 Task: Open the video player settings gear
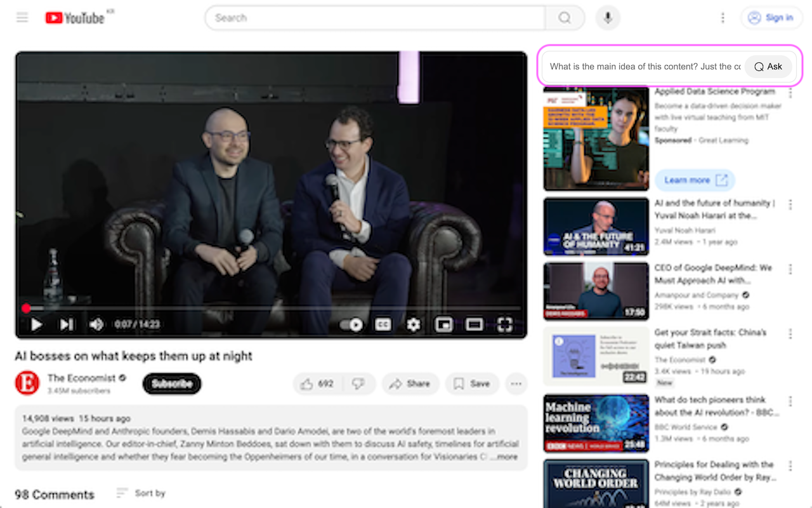coord(413,324)
